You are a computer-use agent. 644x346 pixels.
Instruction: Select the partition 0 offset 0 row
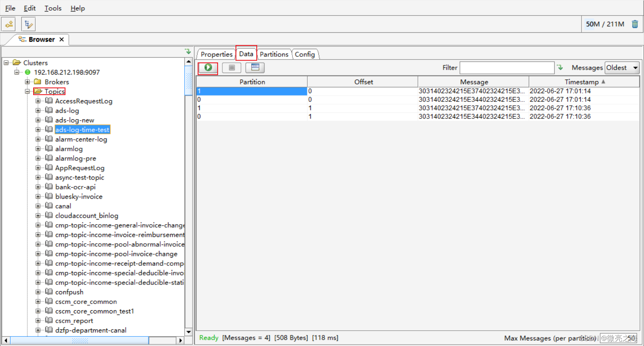point(418,99)
